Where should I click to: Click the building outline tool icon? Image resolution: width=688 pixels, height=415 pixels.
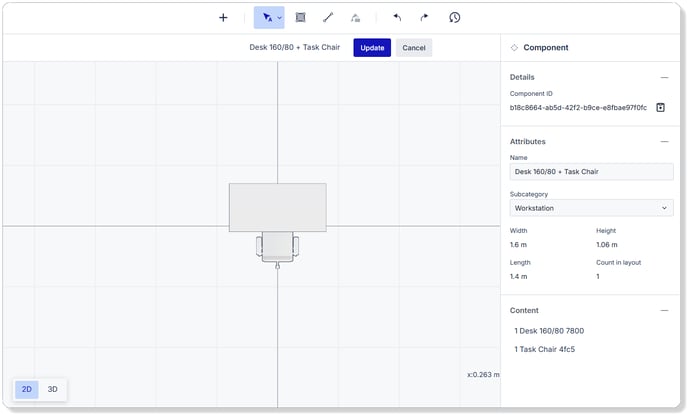pyautogui.click(x=355, y=18)
